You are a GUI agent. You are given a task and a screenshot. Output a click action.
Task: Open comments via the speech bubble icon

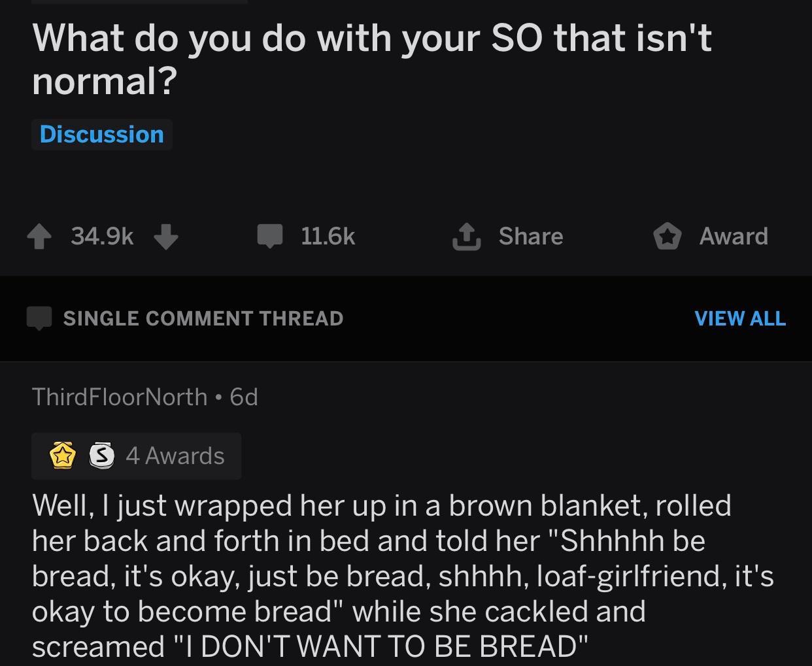tap(270, 237)
